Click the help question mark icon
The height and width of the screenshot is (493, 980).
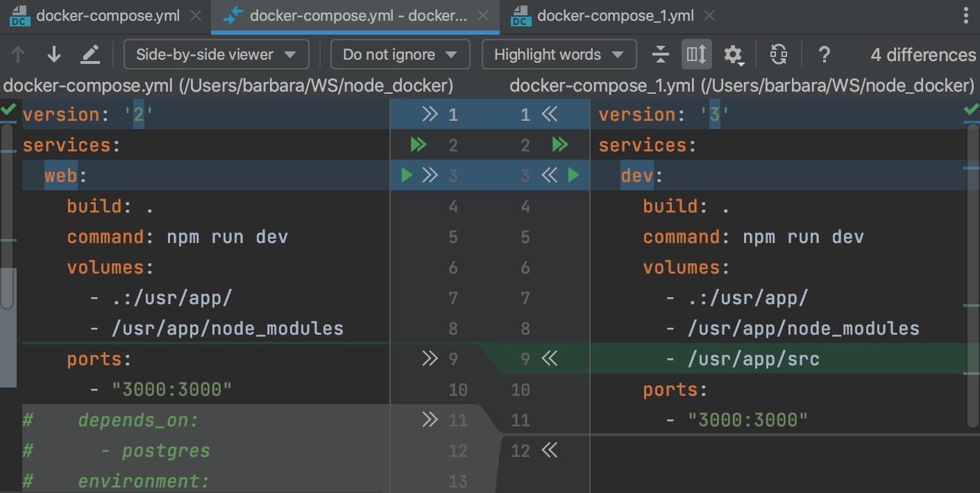(x=824, y=55)
